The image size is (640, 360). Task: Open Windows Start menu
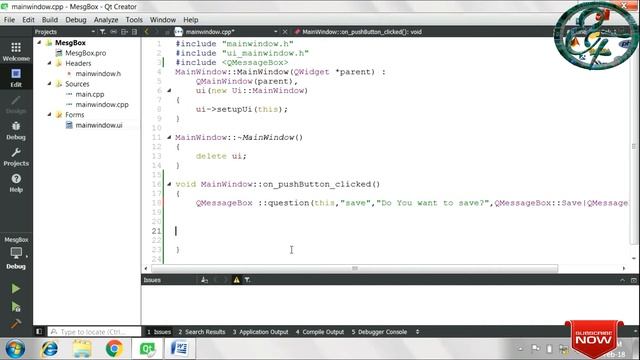point(15,349)
